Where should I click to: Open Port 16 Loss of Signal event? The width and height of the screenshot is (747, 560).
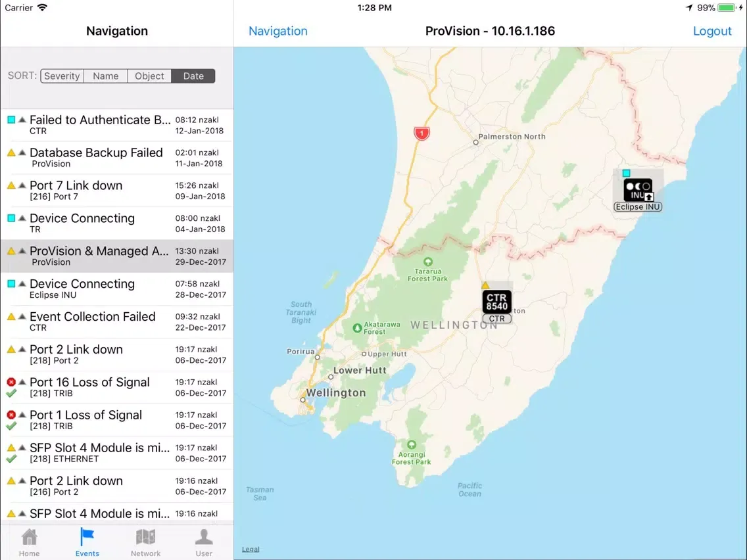117,388
